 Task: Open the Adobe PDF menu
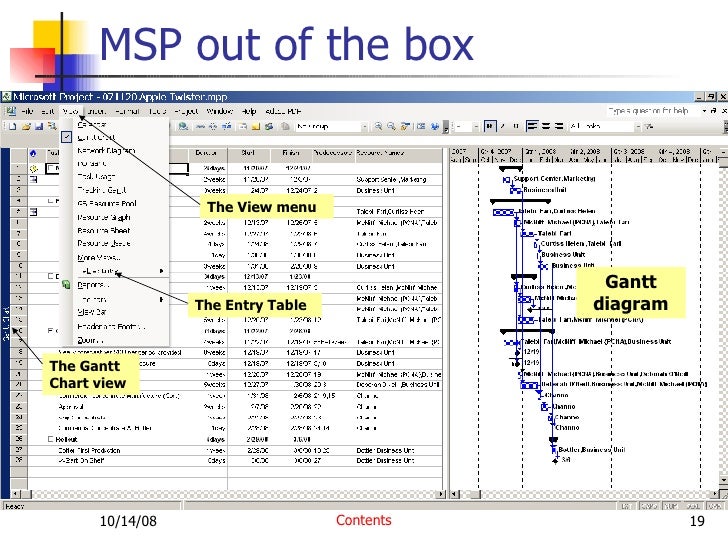coord(283,111)
